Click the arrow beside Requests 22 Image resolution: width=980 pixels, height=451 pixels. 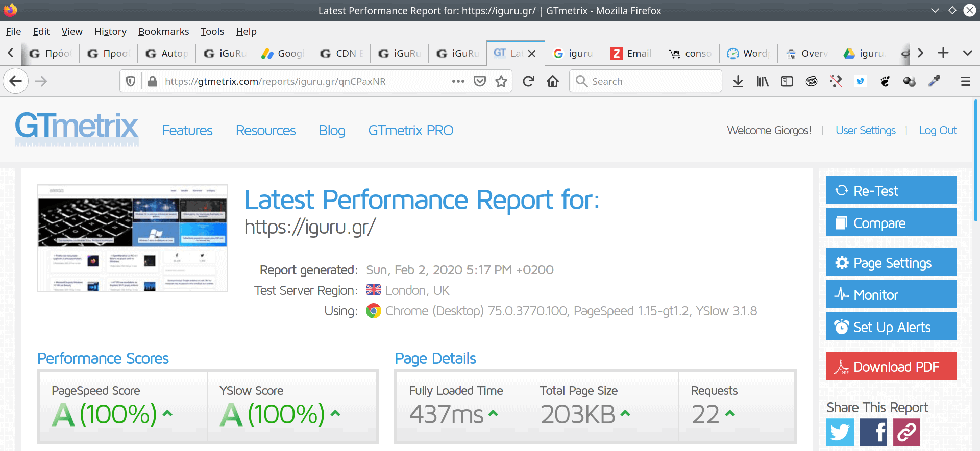coord(730,413)
